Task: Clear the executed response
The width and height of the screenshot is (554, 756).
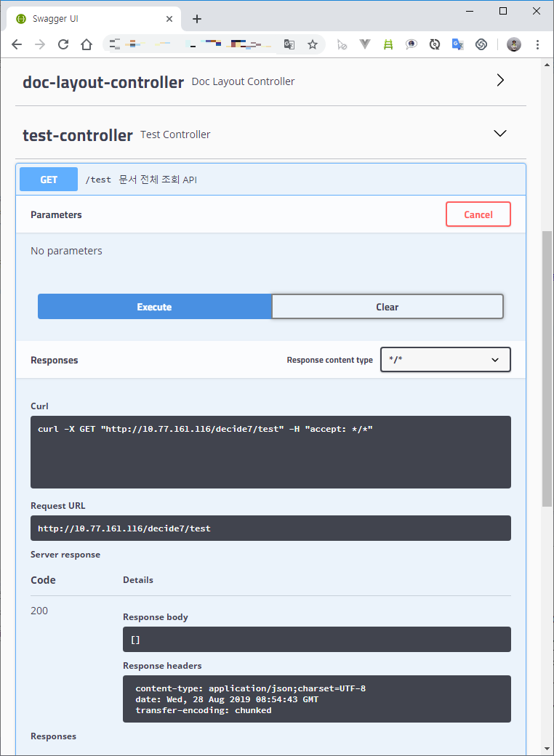Action: (x=388, y=307)
